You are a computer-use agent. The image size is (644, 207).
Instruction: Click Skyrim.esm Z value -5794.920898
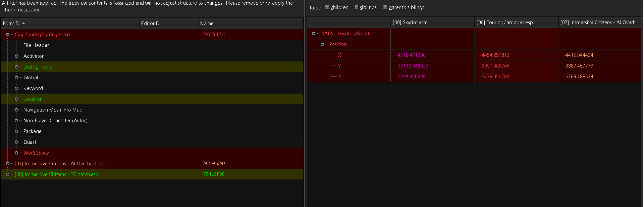click(x=411, y=77)
